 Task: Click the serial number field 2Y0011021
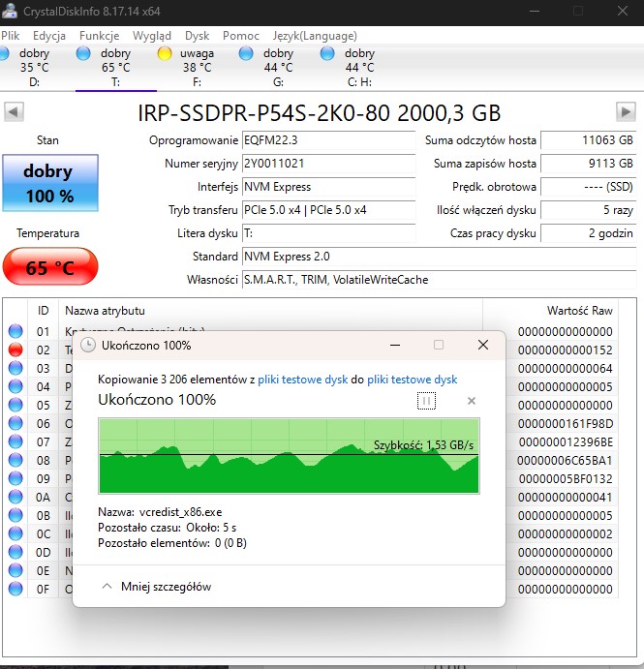327,164
